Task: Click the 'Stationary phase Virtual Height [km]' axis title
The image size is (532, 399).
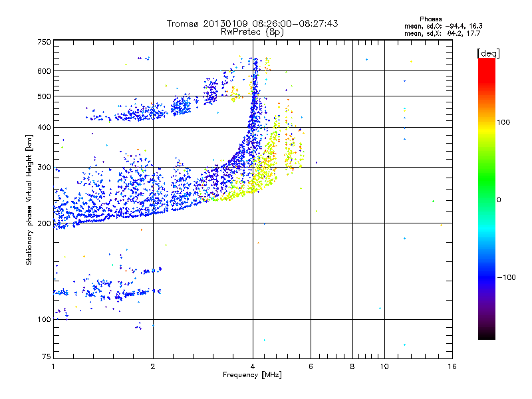Action: (x=29, y=200)
